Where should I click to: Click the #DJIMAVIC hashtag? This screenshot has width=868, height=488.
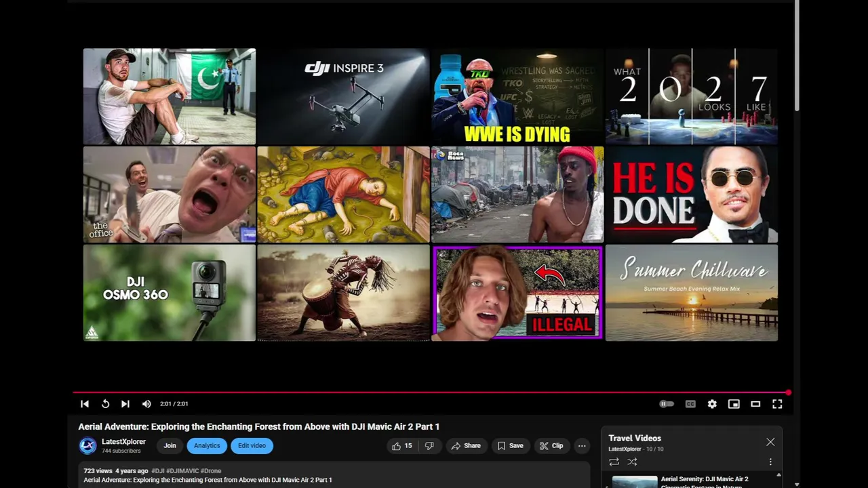pyautogui.click(x=182, y=470)
